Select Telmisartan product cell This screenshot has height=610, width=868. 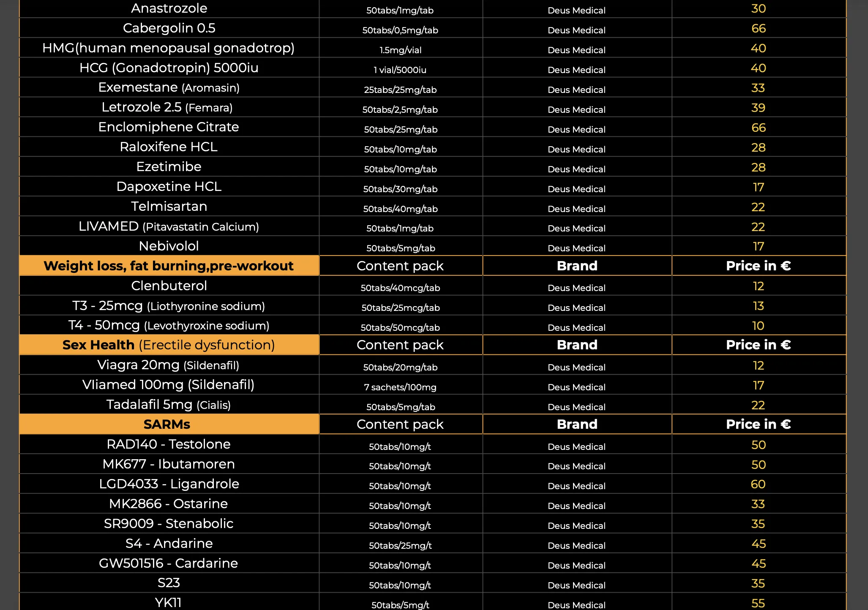pos(169,207)
